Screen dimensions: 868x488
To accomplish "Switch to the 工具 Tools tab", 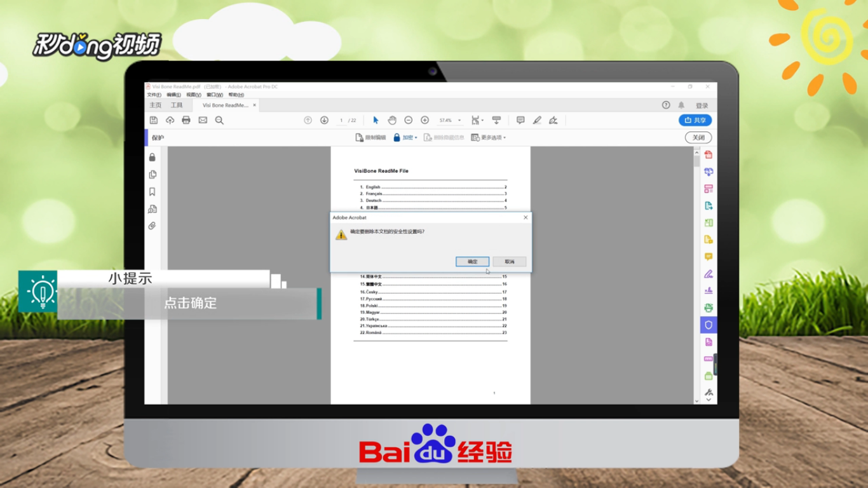I will pyautogui.click(x=177, y=105).
